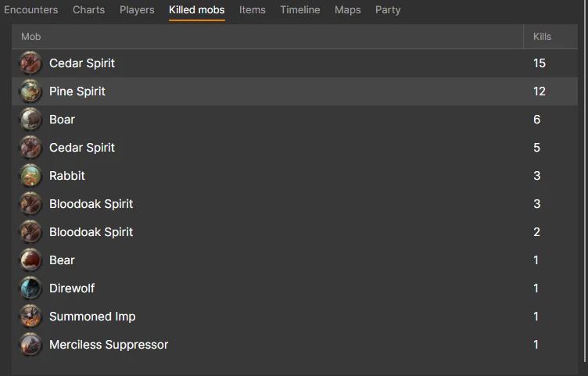Click the kill count 6 for Boar
Image resolution: width=588 pixels, height=376 pixels.
click(536, 120)
